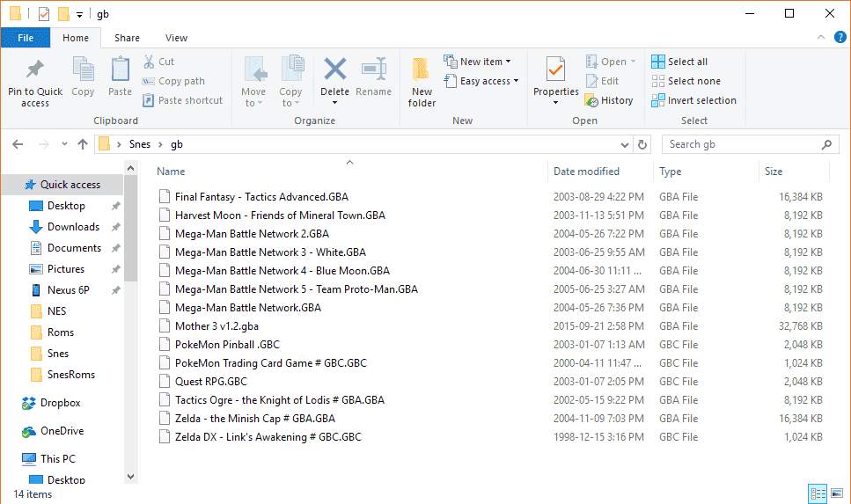Open file History

(x=609, y=100)
